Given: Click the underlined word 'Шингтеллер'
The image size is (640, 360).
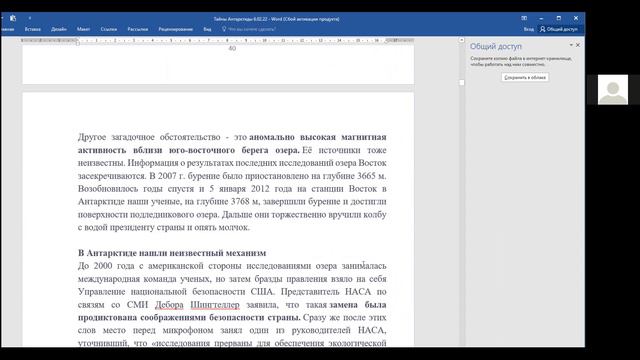Looking at the screenshot, I should [x=215, y=304].
